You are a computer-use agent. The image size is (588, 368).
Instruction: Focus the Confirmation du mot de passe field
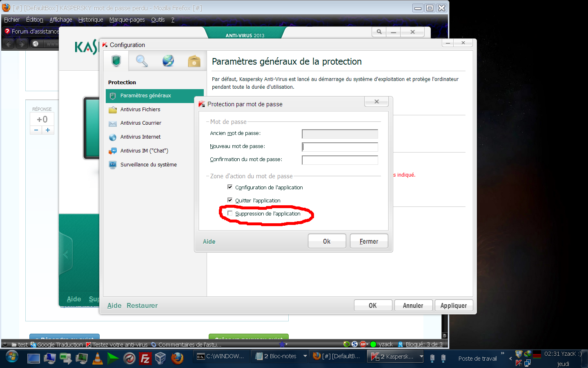340,160
